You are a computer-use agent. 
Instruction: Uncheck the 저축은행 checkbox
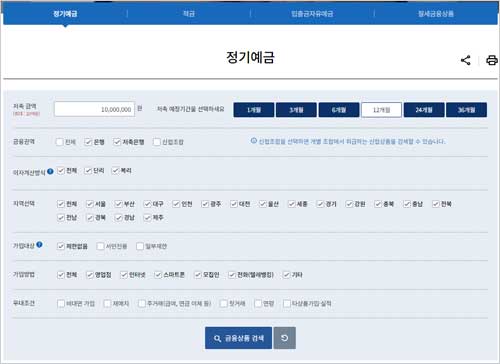click(117, 142)
